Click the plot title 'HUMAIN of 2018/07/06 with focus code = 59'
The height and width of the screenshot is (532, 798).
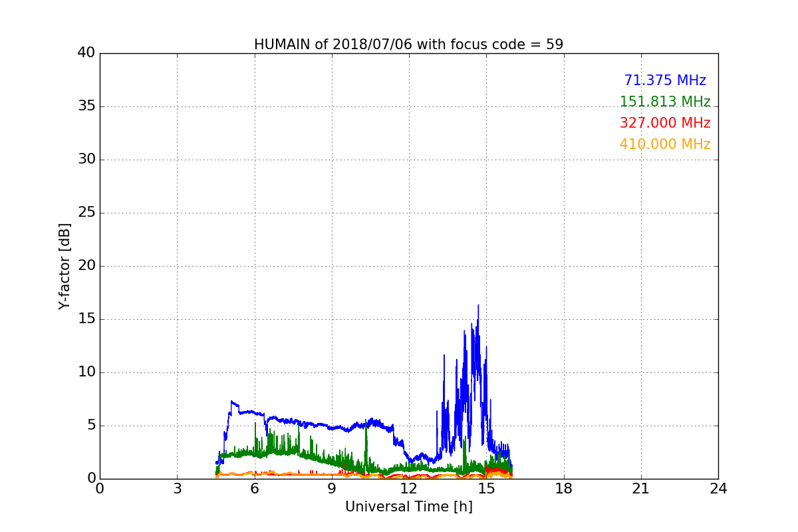tap(408, 45)
